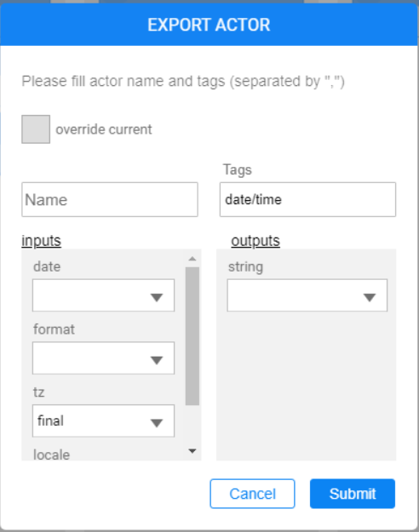Viewport: 419px width, 532px height.
Task: Click the inputs list scrollbar thumb
Action: point(192,336)
